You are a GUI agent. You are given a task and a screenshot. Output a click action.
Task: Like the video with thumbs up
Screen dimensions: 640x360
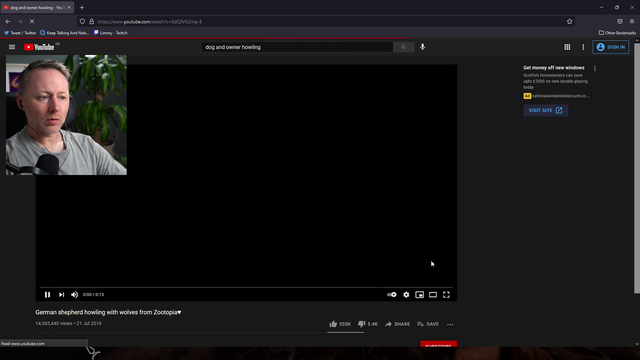click(340, 324)
